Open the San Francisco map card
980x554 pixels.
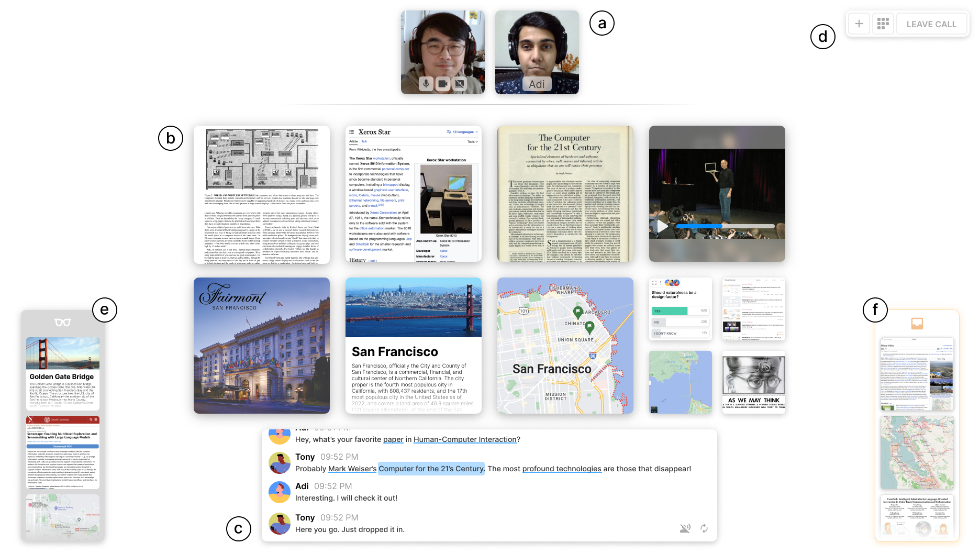(x=565, y=346)
